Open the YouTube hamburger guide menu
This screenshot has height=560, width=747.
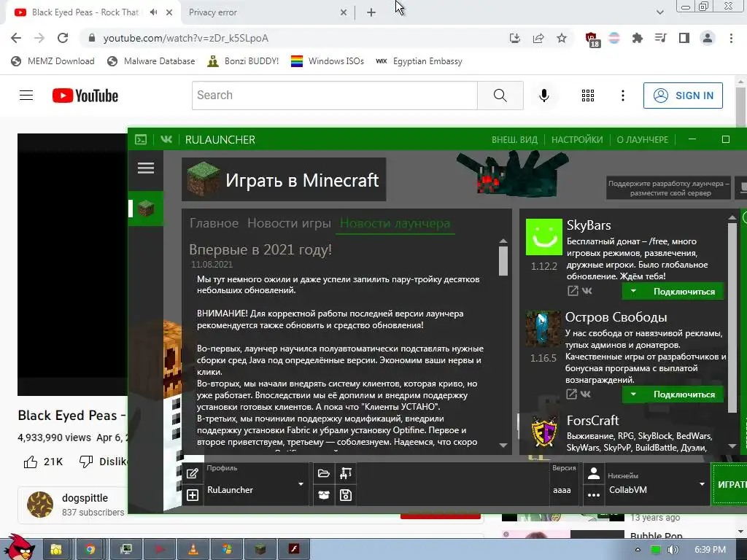tap(26, 96)
